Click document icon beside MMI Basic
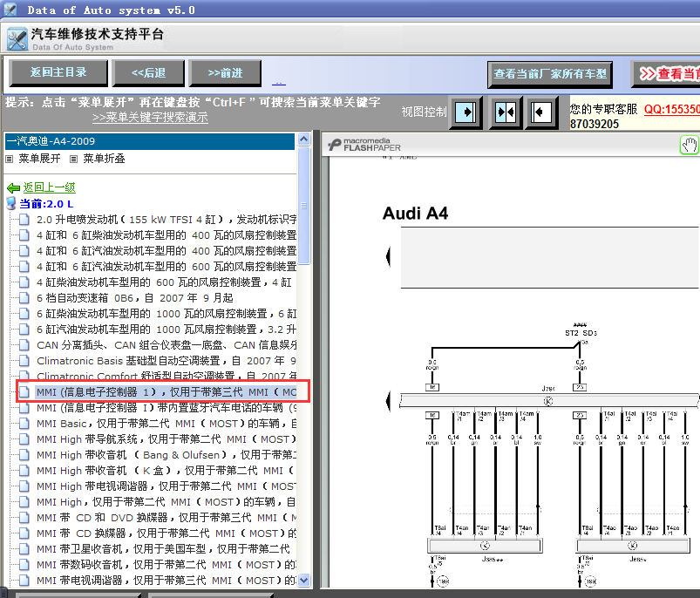The height and width of the screenshot is (598, 700). point(24,424)
